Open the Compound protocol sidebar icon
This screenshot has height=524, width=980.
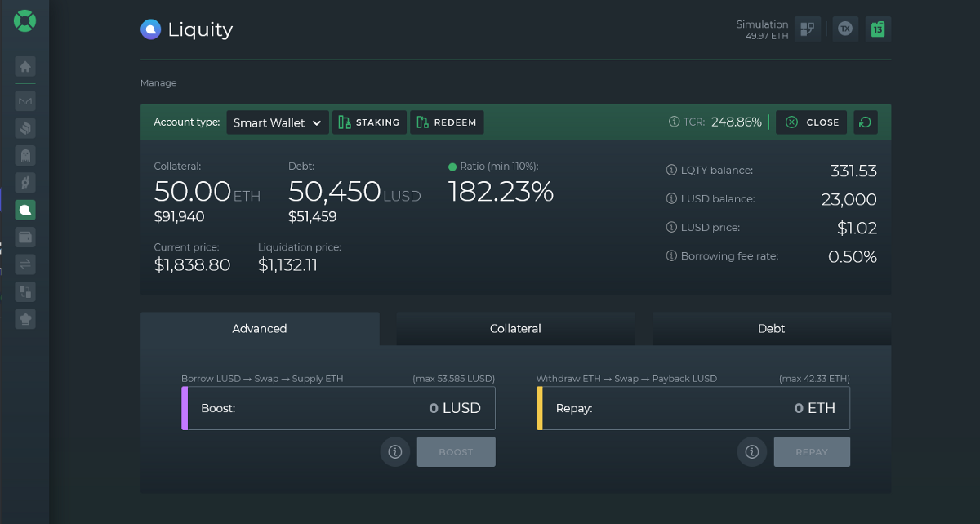(x=25, y=128)
